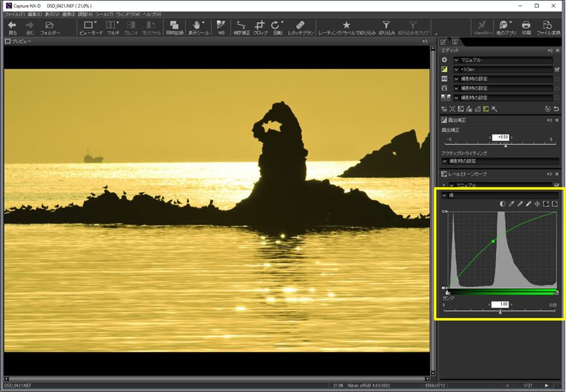Click the green tone curve anchor point
This screenshot has width=566, height=392.
tap(493, 241)
